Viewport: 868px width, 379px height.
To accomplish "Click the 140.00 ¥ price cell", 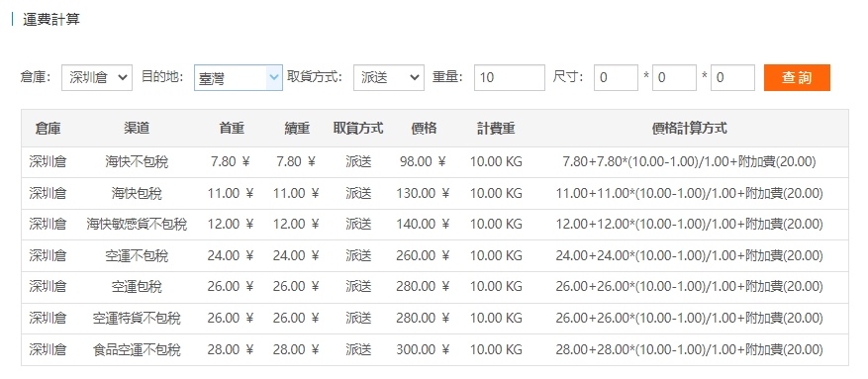I will [x=423, y=225].
